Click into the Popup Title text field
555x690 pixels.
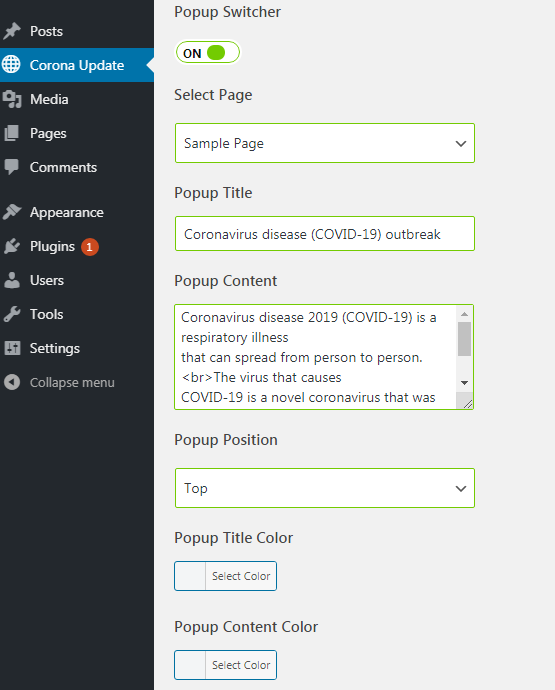click(325, 234)
